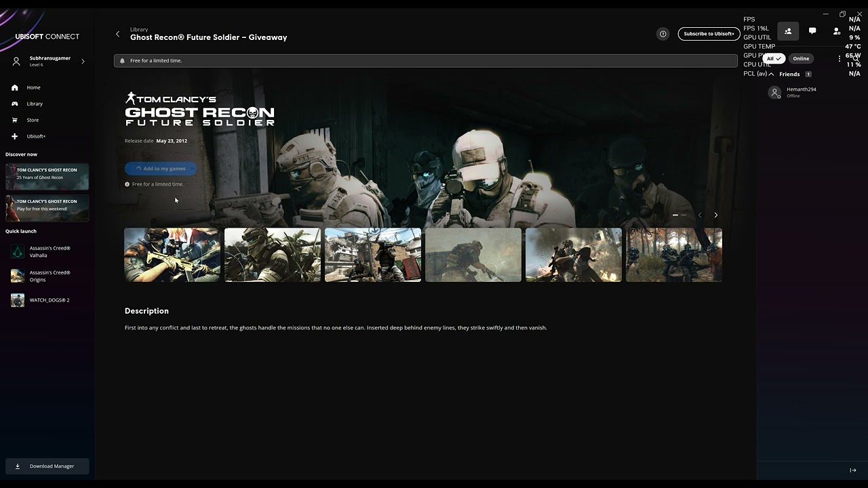Open the Download Manager button
The height and width of the screenshot is (488, 868).
click(x=47, y=466)
